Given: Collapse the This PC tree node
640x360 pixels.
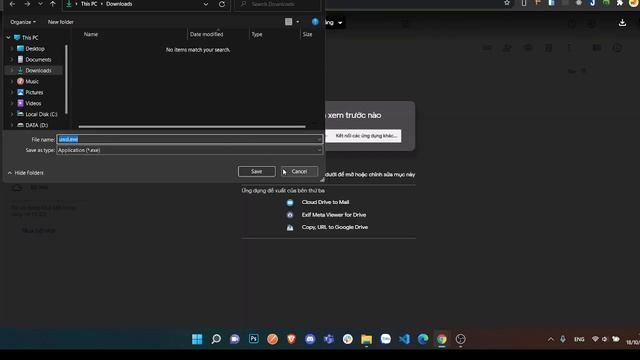Looking at the screenshot, I should 8,38.
